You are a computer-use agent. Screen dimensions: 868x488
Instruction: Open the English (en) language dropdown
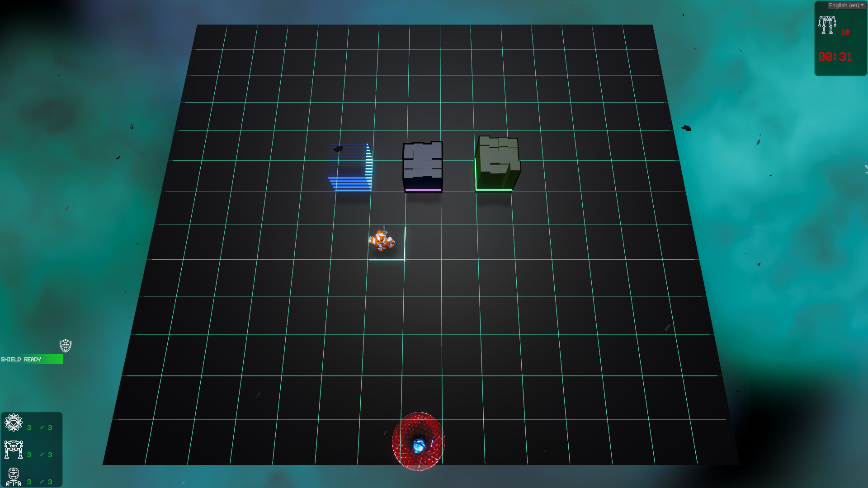click(846, 5)
